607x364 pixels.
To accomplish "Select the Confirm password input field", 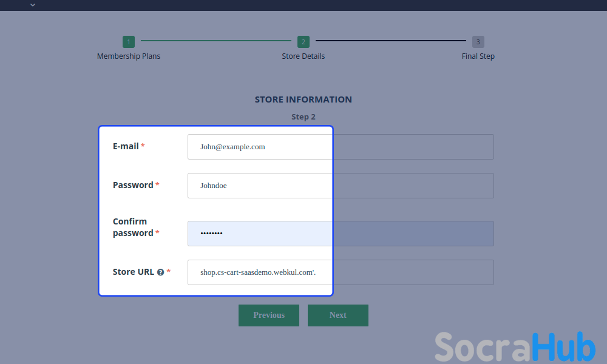I will [340, 234].
